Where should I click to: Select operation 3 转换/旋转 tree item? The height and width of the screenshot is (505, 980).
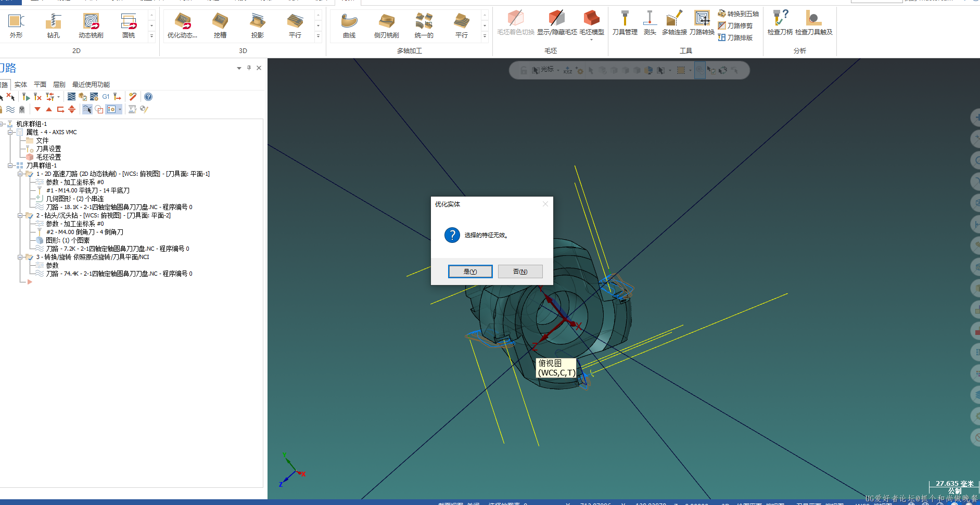[93, 257]
